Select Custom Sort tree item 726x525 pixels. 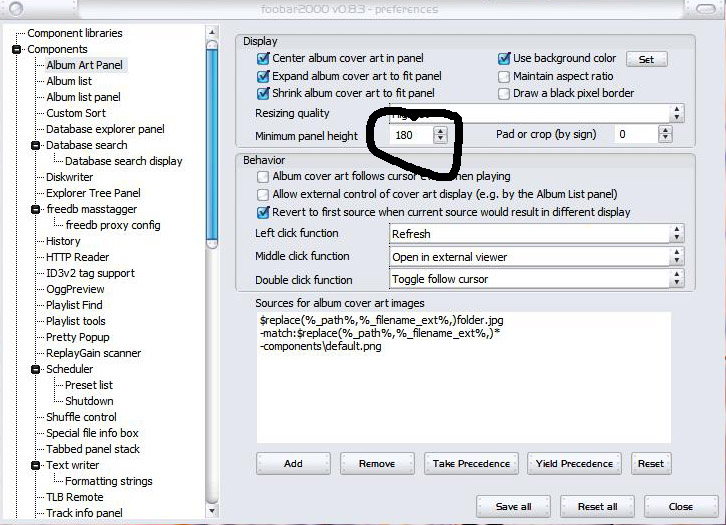click(76, 113)
